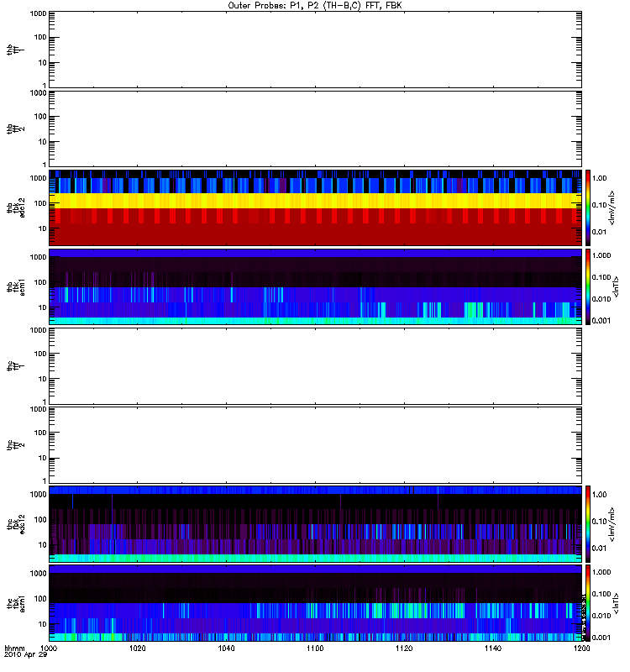Click the empty thc fff 1 plot panel
Viewport: 630px width, 672px height.
click(x=315, y=366)
